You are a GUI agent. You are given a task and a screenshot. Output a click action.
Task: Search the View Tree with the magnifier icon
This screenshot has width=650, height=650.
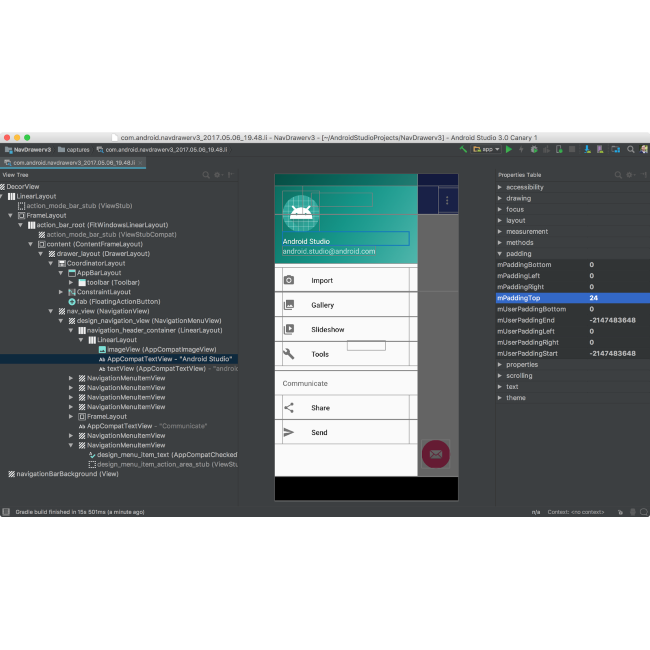(x=206, y=175)
